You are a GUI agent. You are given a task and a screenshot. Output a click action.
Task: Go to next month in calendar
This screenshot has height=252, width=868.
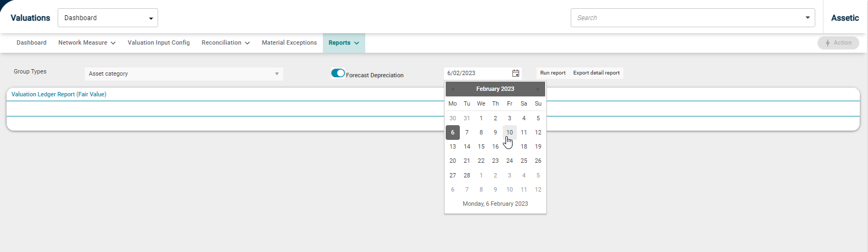[538, 89]
